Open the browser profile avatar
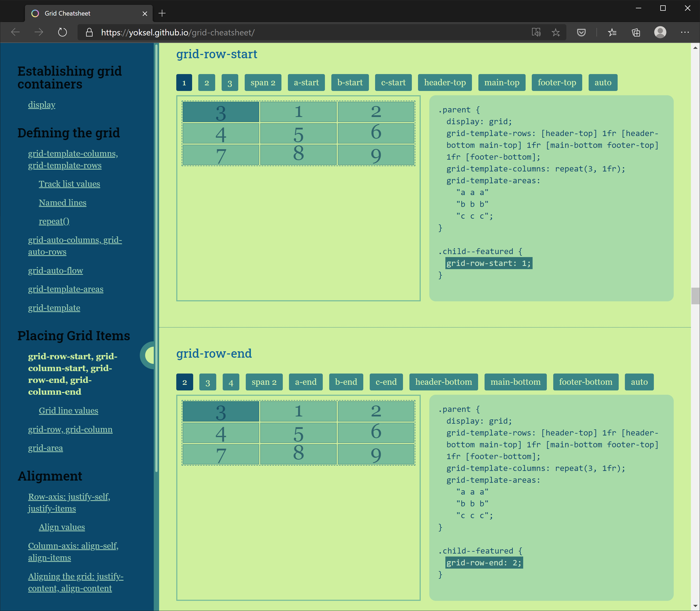This screenshot has width=700, height=611. tap(660, 32)
